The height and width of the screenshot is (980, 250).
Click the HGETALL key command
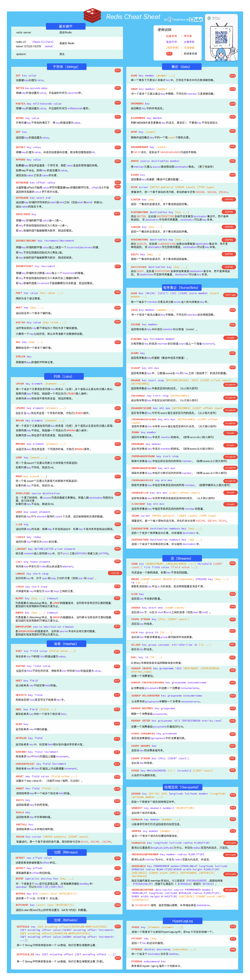(25, 824)
